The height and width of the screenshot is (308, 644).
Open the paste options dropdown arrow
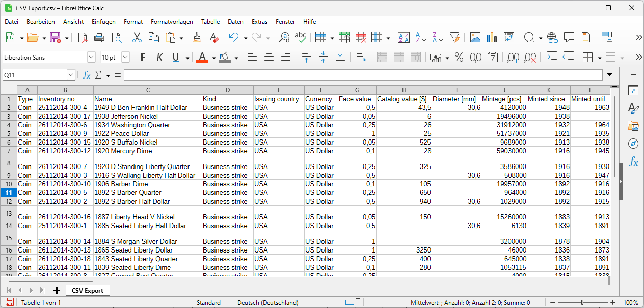click(181, 38)
